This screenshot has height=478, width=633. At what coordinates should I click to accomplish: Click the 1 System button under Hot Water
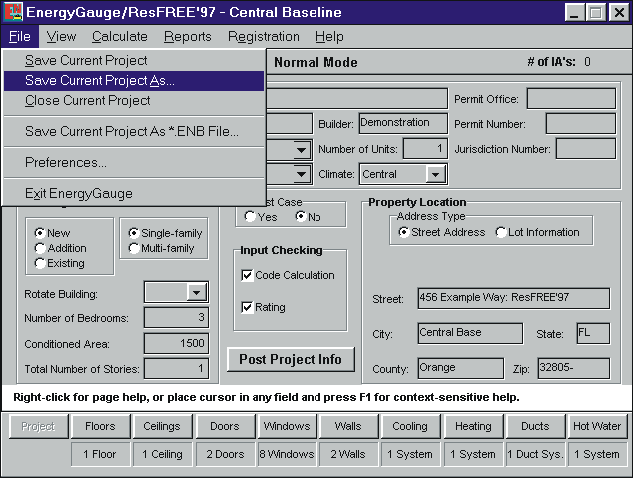(597, 454)
